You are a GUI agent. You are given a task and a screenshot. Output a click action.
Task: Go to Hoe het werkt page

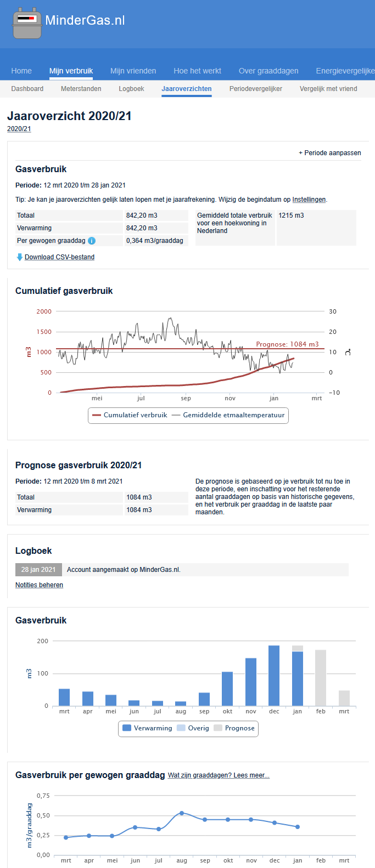197,71
